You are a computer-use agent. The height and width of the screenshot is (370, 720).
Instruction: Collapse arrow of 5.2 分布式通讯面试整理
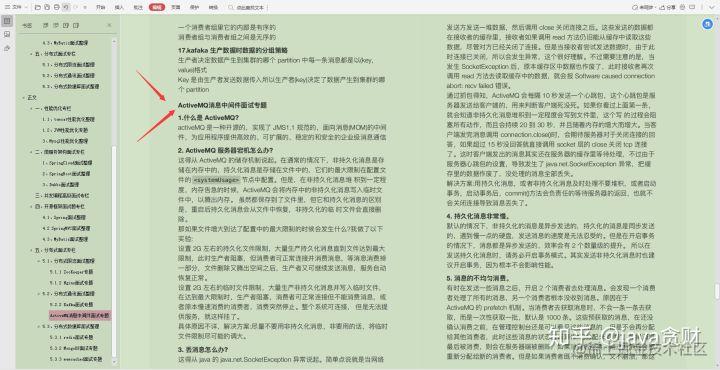[x=39, y=293]
